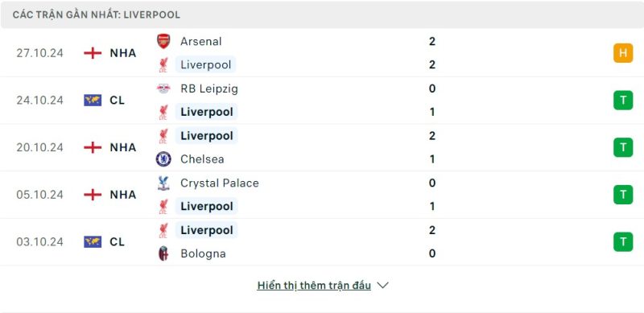Click the green T badge for RB Leipzig match
The height and width of the screenshot is (313, 644).
pyautogui.click(x=623, y=101)
